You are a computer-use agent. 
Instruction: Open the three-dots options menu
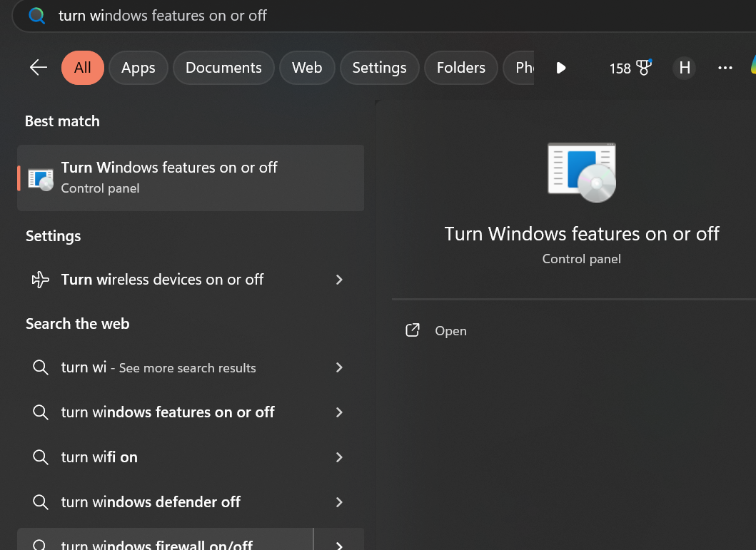(x=725, y=68)
